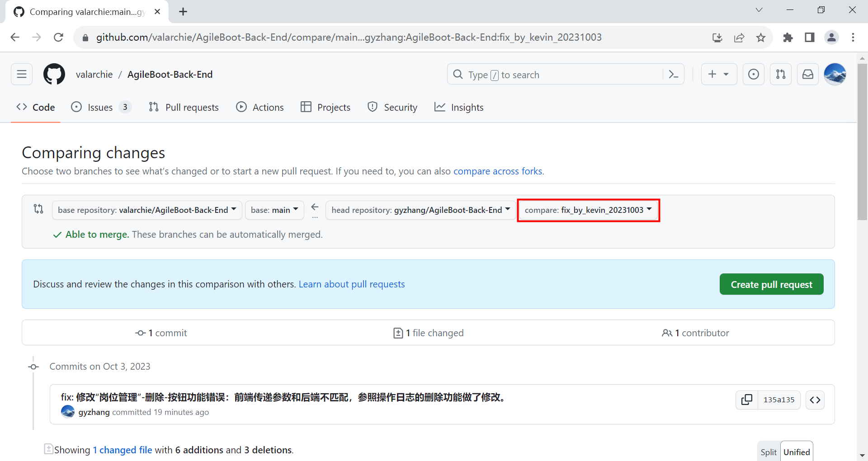Image resolution: width=868 pixels, height=461 pixels.
Task: Click the GitHub Octocat logo
Action: click(x=54, y=74)
